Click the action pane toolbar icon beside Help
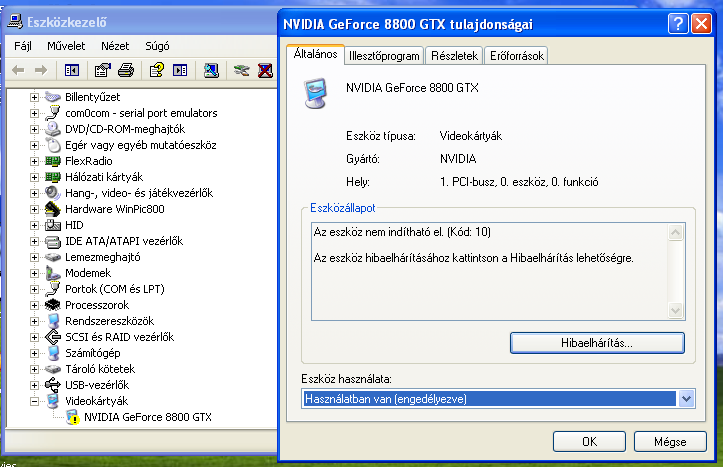This screenshot has width=723, height=467. (x=180, y=71)
